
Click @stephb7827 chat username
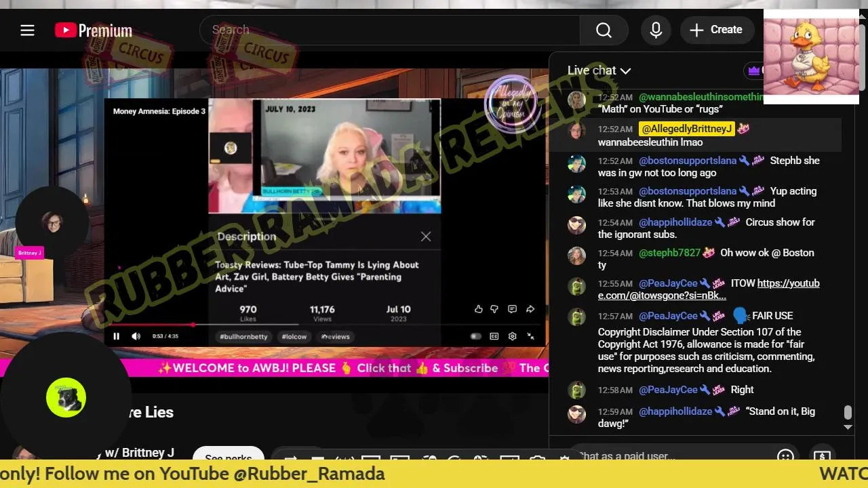[669, 253]
